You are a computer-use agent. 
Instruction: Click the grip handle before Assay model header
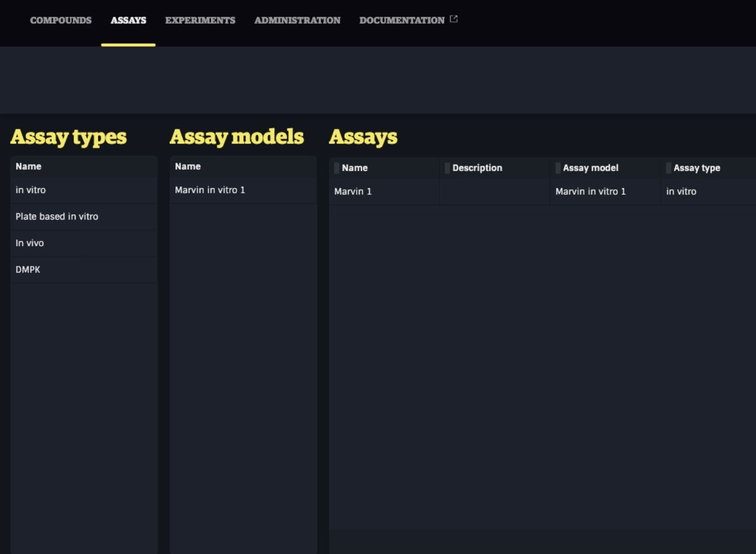[x=558, y=168]
